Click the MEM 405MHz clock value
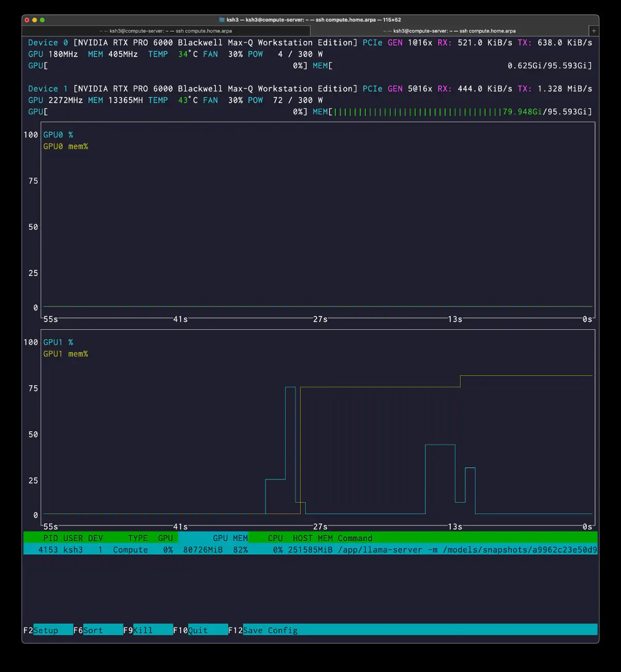The image size is (621, 672). [x=113, y=54]
